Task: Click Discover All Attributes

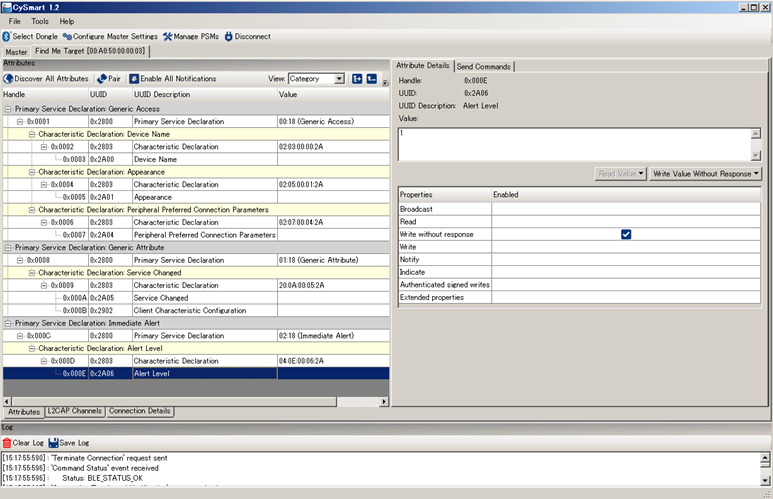Action: coord(46,79)
